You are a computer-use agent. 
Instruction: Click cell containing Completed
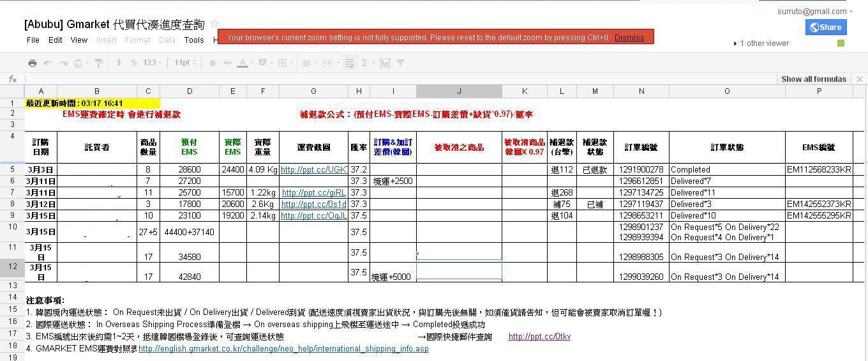pyautogui.click(x=727, y=169)
